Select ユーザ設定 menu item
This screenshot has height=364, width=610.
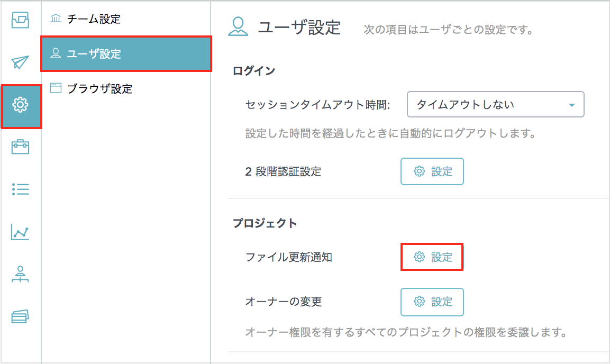coord(126,53)
